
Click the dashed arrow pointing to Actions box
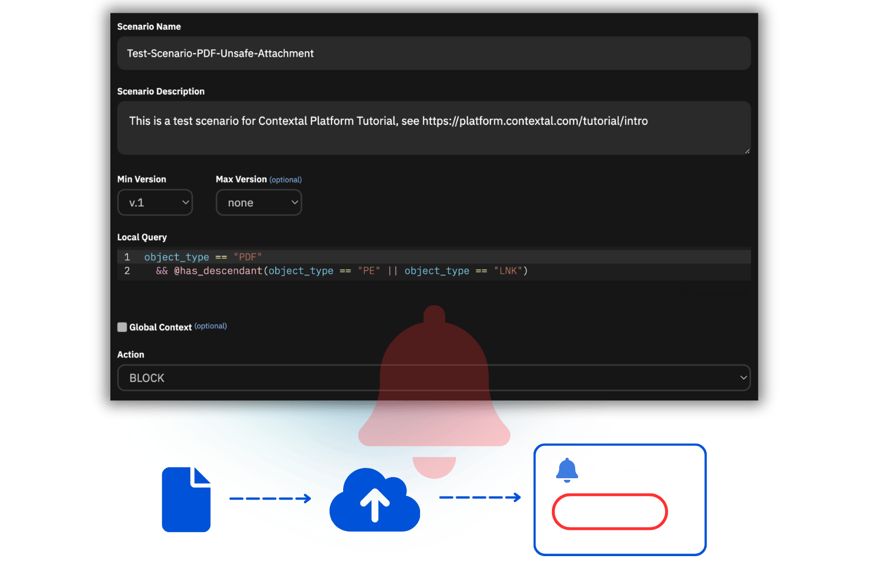(x=481, y=497)
